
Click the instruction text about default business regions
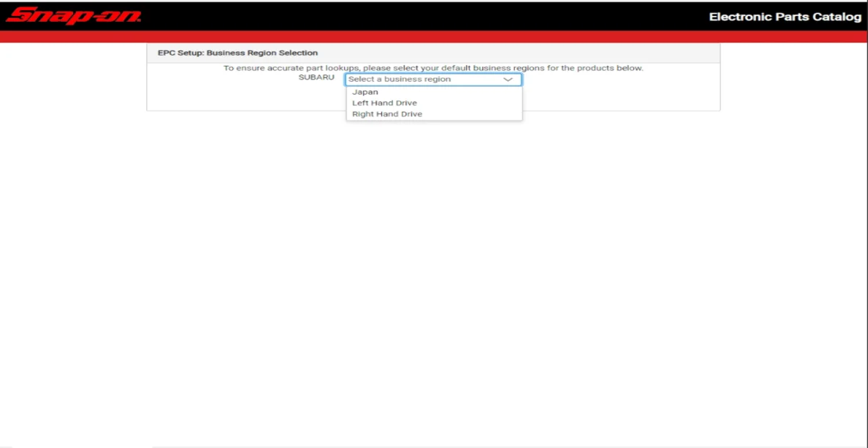pyautogui.click(x=433, y=68)
